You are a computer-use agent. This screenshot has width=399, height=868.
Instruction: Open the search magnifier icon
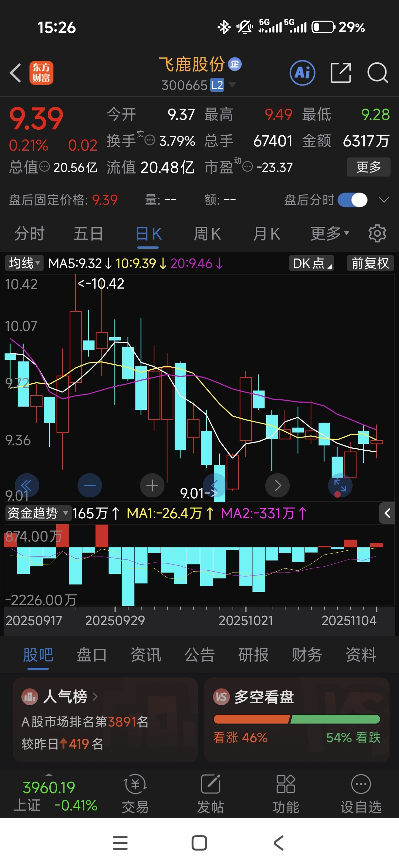[x=377, y=73]
